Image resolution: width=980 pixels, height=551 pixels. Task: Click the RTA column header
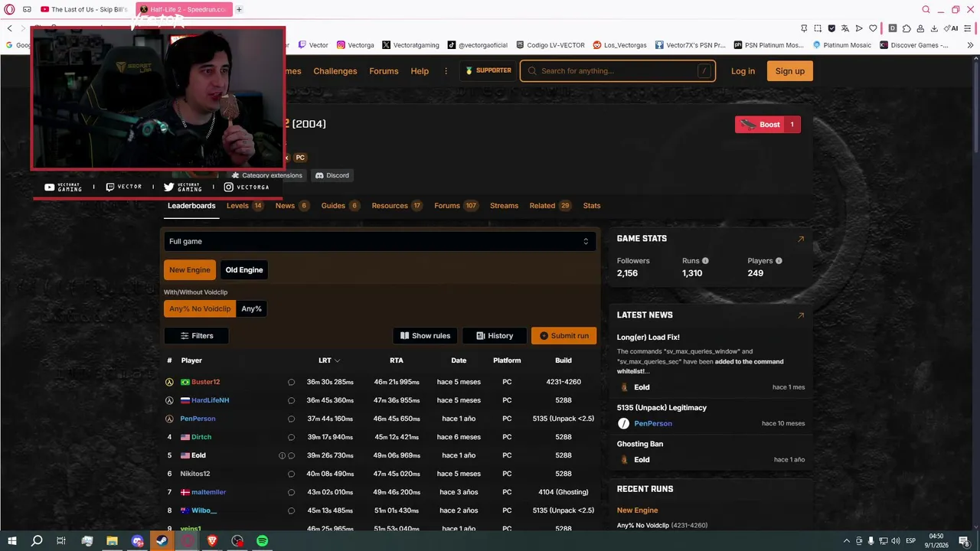click(x=397, y=360)
